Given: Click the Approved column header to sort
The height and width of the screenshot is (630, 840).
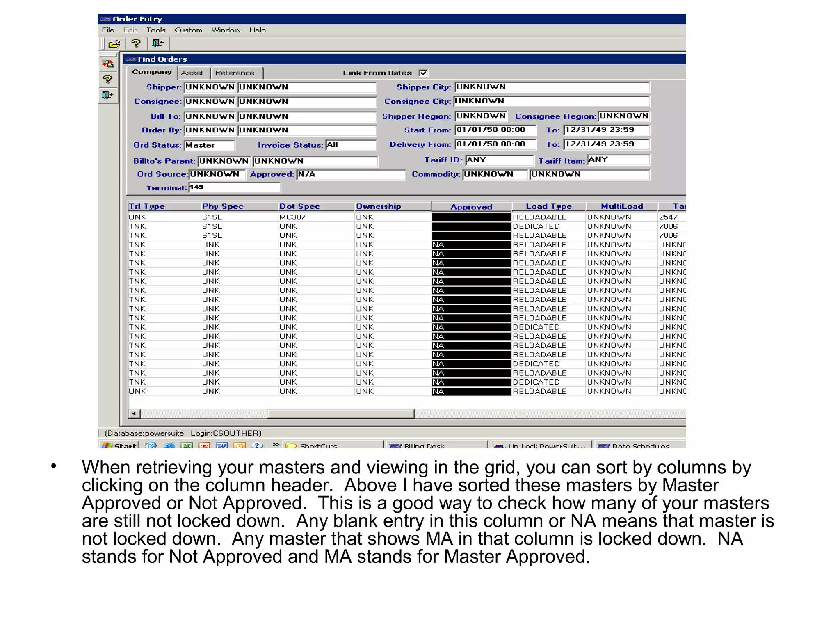Looking at the screenshot, I should (471, 207).
